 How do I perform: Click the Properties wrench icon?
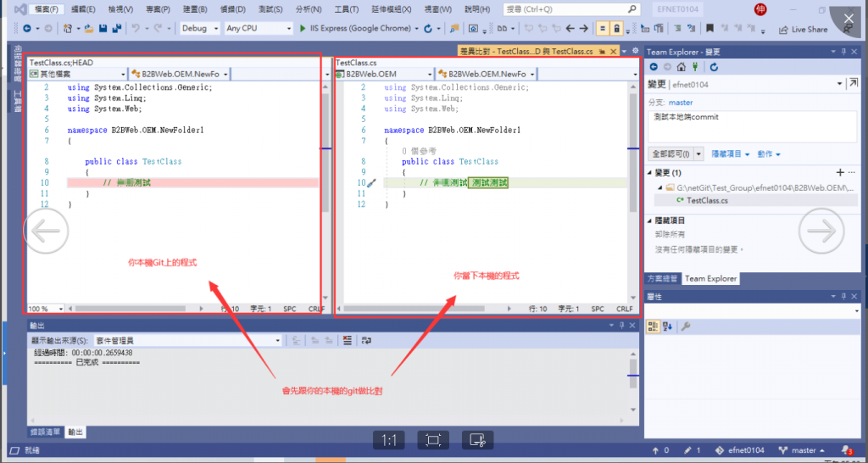pyautogui.click(x=685, y=326)
